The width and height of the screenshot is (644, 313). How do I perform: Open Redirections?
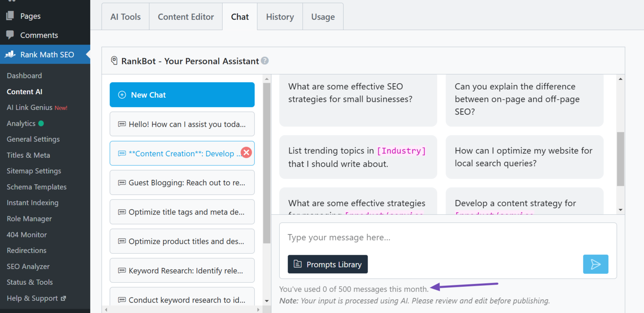27,250
